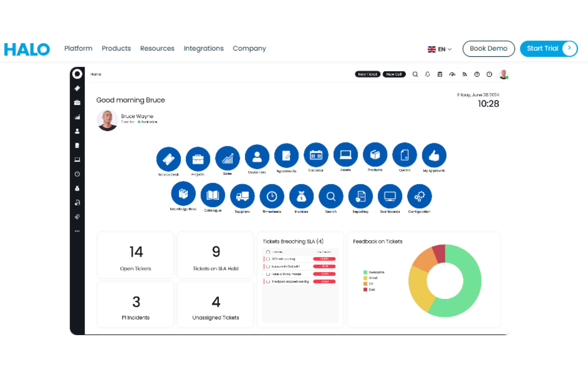The image size is (588, 392).
Task: Launch the Timesheets module
Action: coord(272,197)
